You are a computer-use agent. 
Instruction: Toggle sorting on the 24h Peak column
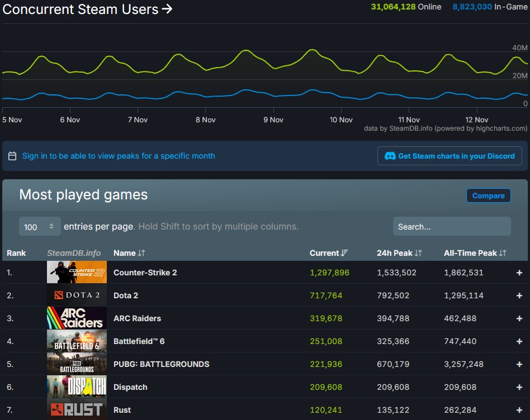pyautogui.click(x=399, y=253)
